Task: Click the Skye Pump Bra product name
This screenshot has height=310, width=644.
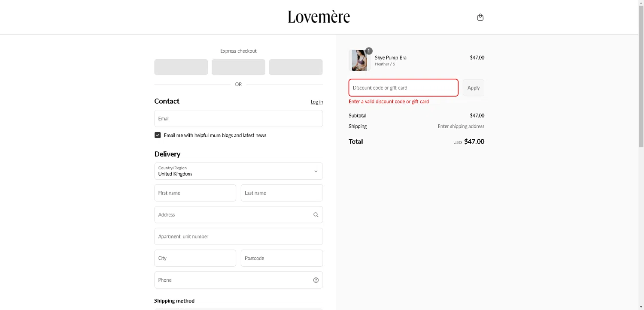Action: (390, 57)
